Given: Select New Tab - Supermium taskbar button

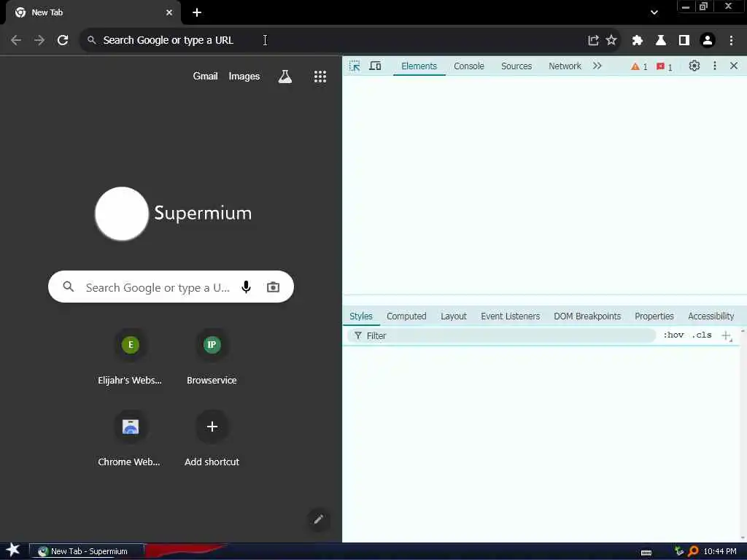Looking at the screenshot, I should coord(87,551).
